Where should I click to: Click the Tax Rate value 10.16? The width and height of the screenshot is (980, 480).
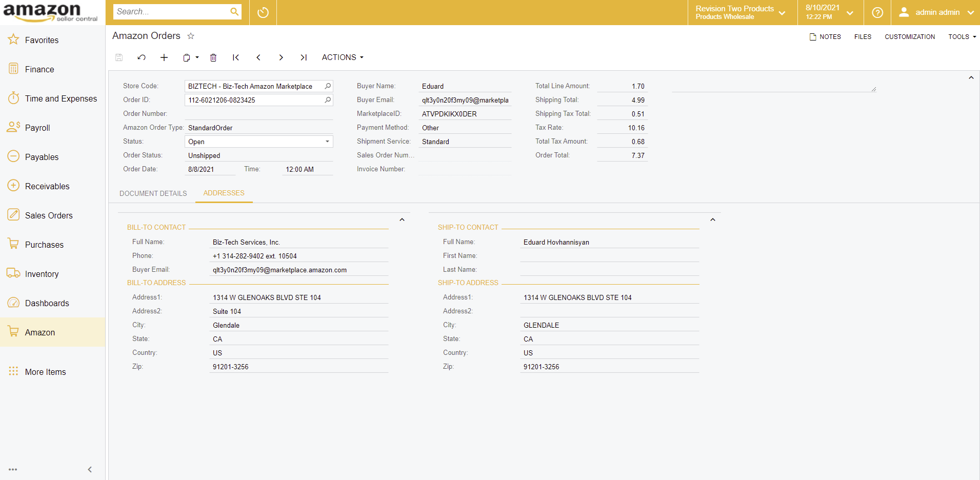[623, 128]
